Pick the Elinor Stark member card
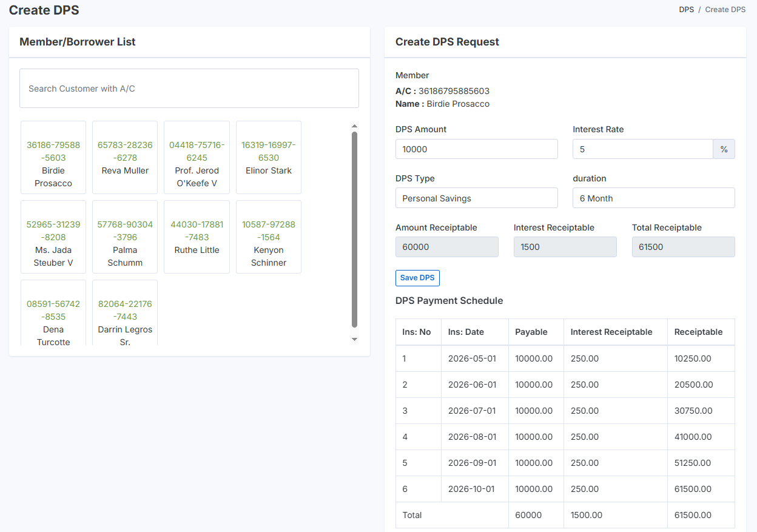 [269, 158]
